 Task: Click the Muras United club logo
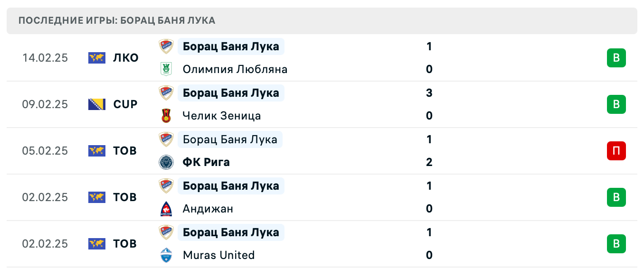(166, 255)
